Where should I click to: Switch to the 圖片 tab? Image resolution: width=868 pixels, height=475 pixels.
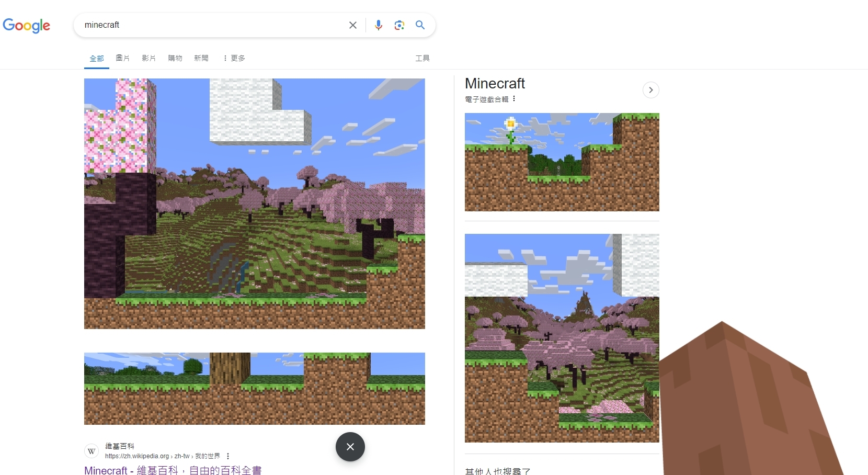tap(123, 58)
